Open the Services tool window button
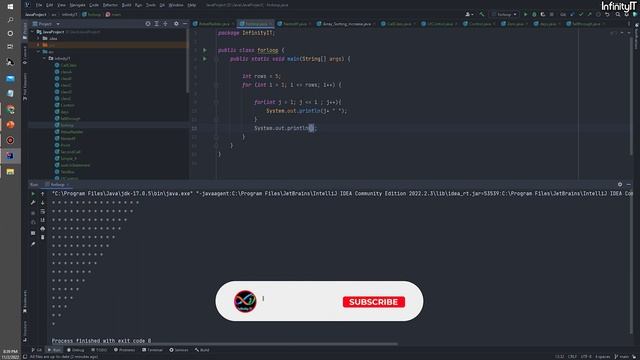Viewport: 640px width, 360px height. point(179,350)
